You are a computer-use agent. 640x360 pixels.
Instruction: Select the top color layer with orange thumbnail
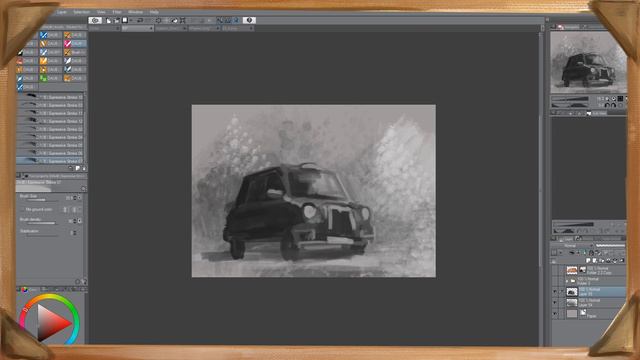[x=588, y=270]
